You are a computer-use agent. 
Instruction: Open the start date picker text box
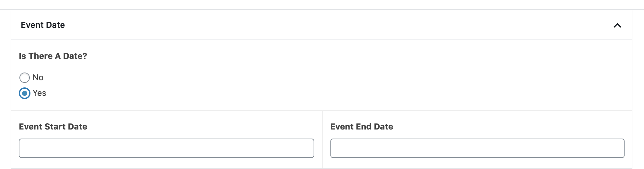166,148
